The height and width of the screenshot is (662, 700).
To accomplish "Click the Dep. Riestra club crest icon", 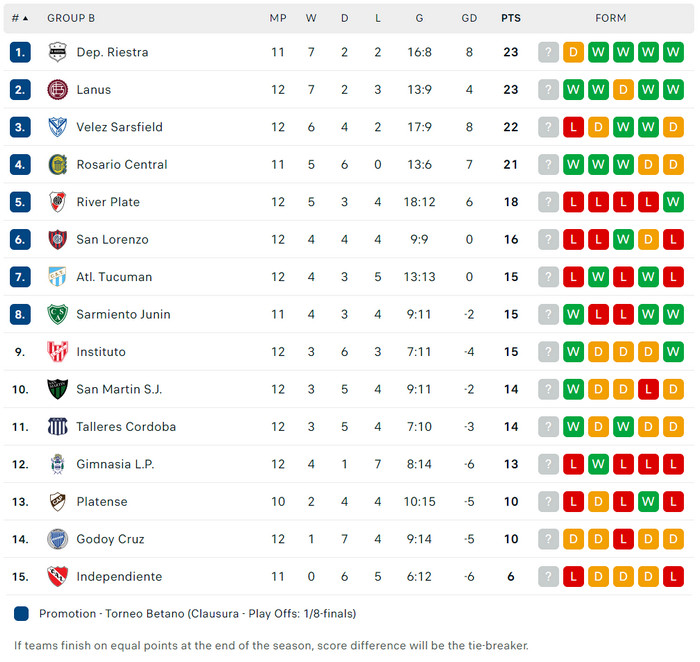I will click(57, 52).
